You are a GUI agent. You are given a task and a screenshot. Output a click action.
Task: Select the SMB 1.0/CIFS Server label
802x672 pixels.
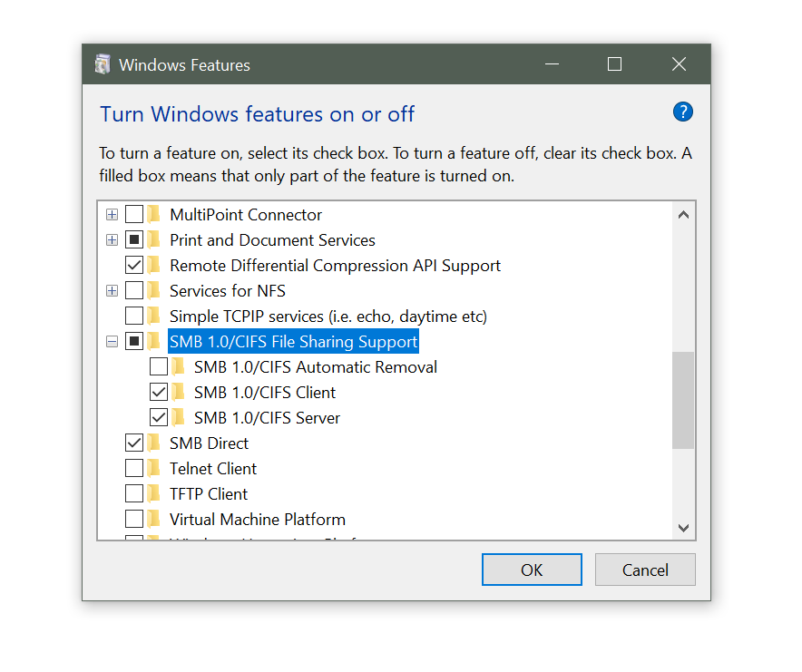tap(267, 418)
